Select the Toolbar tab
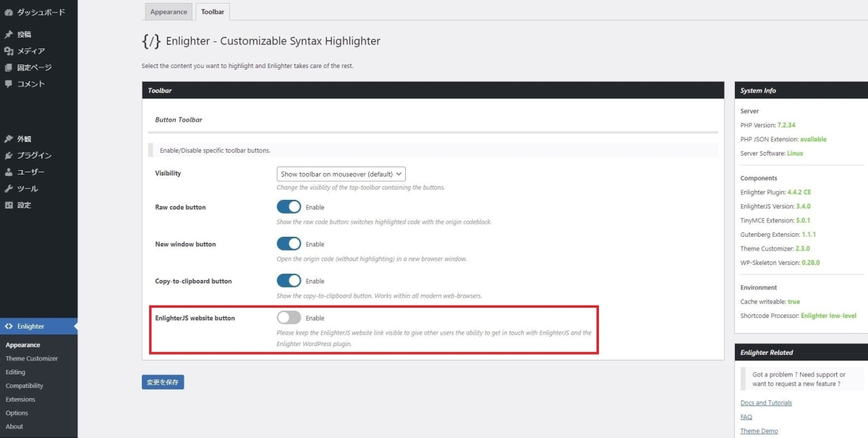 212,12
